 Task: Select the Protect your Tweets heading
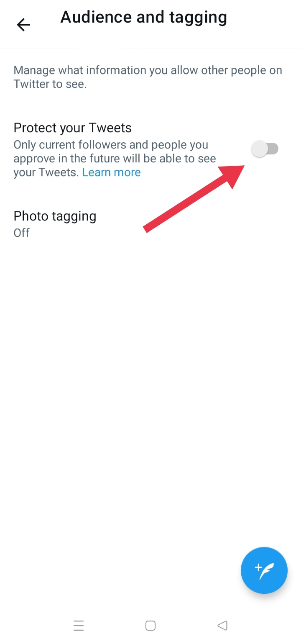pos(73,128)
